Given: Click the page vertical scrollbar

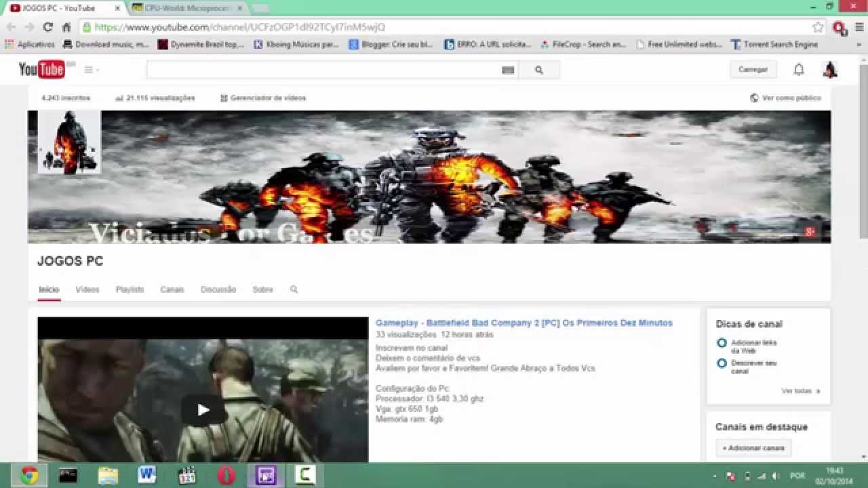Looking at the screenshot, I should coord(863,150).
